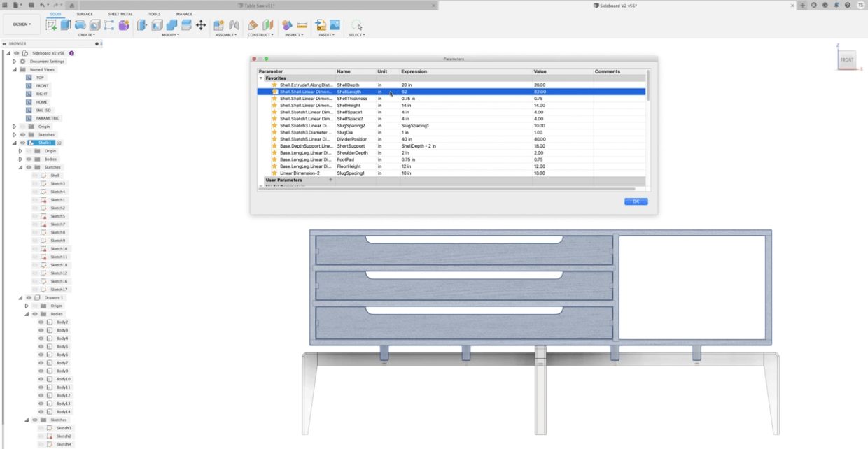Open the Joint tool in Assemble group
The height and width of the screenshot is (449, 868).
click(x=233, y=24)
